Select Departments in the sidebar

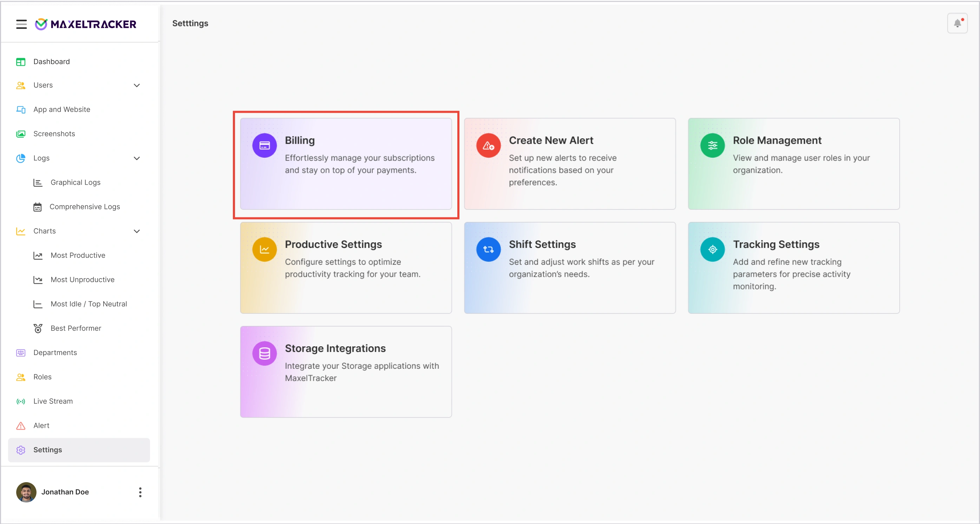(79, 353)
